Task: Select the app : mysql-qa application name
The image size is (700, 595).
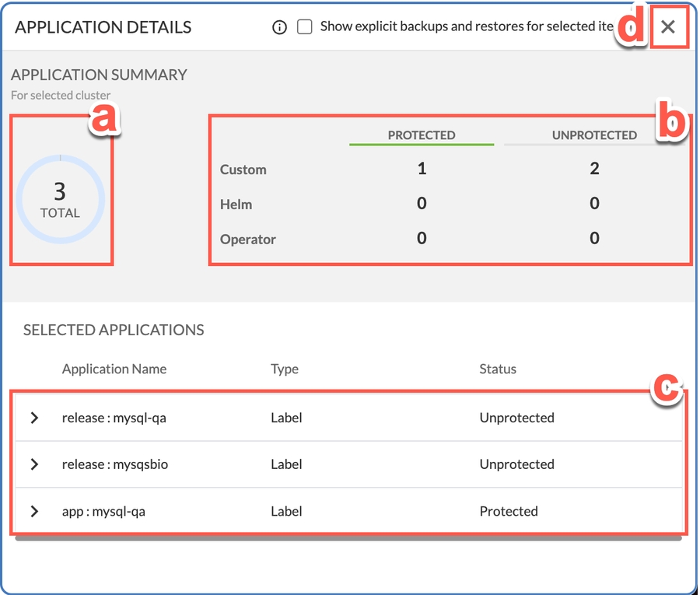Action: pos(103,511)
